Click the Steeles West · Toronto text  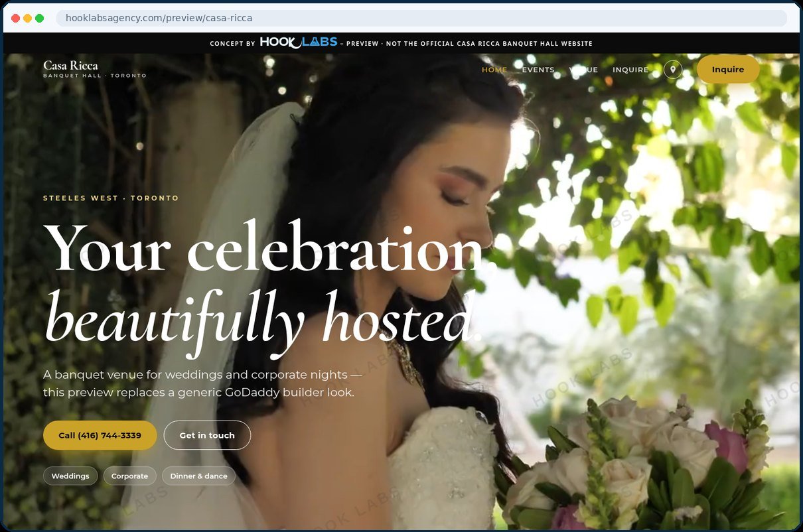(x=111, y=198)
